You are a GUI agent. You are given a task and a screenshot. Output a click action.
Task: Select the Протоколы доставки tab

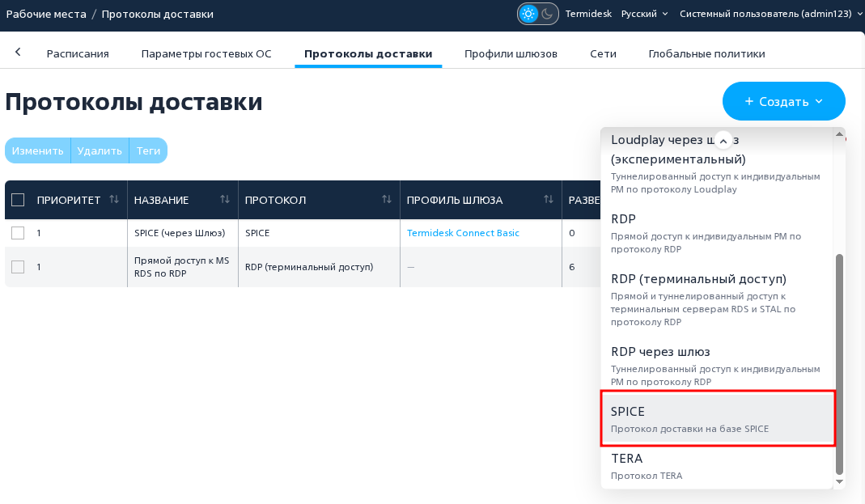point(368,53)
